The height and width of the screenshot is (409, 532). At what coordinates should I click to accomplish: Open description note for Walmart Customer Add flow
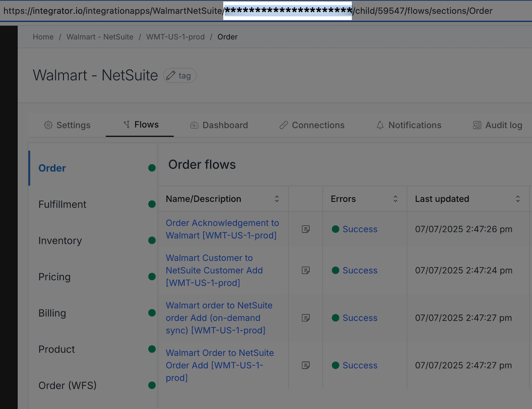306,270
